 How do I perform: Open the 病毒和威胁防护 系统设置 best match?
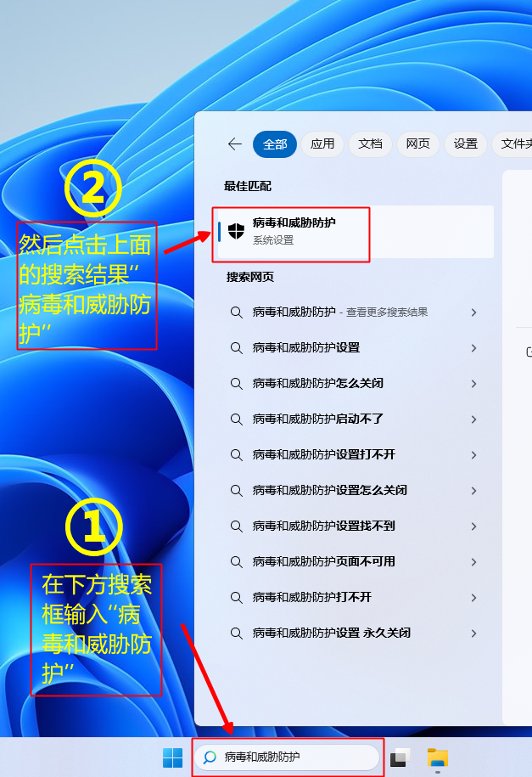click(x=356, y=232)
